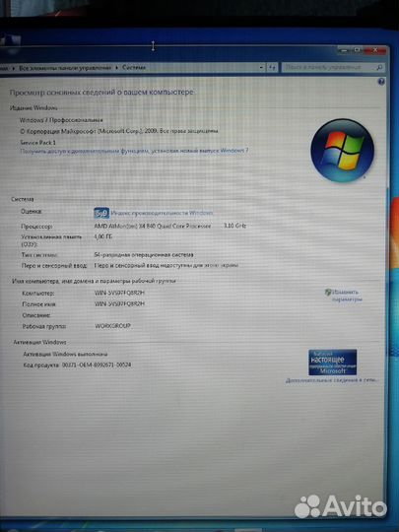Click the 'WORKGROUP' value
Viewport: 399px width, 532px height.
pyautogui.click(x=113, y=326)
